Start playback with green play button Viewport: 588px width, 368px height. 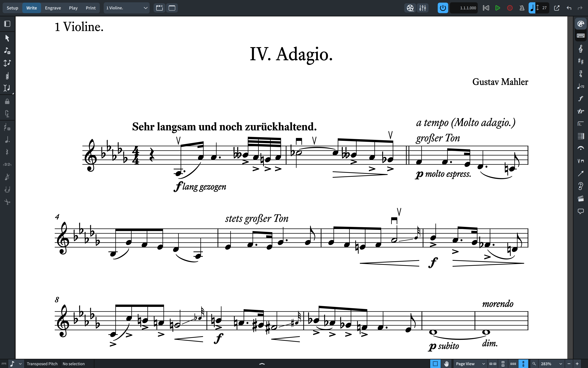click(498, 8)
